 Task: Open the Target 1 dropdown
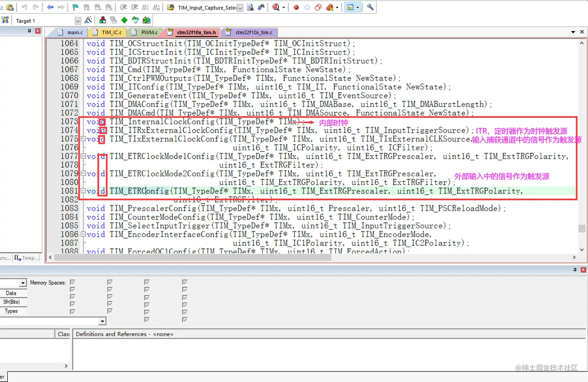click(x=78, y=21)
